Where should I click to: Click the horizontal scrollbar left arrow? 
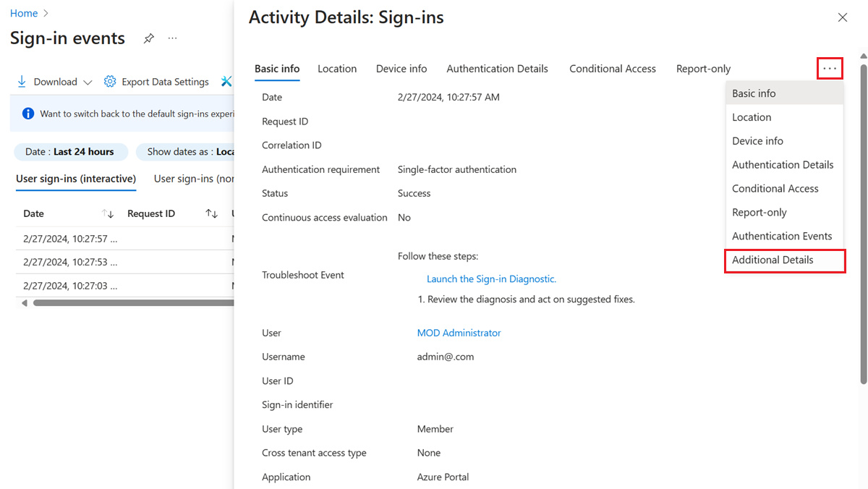(x=25, y=303)
